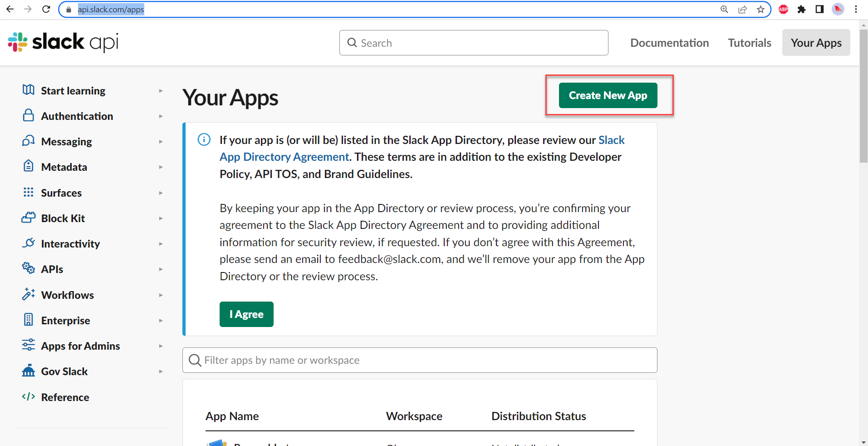This screenshot has height=446, width=868.
Task: Open Adblock Plus extension icon
Action: click(x=784, y=10)
